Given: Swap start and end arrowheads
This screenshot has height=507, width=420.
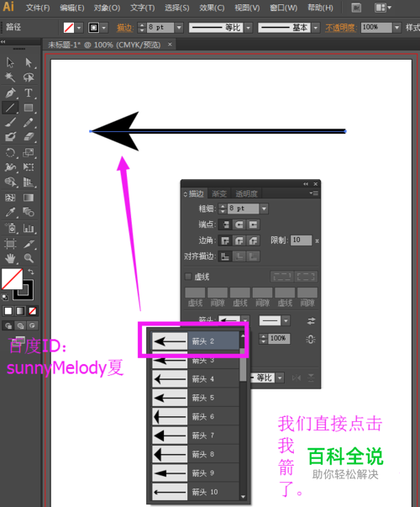Looking at the screenshot, I should [x=311, y=320].
